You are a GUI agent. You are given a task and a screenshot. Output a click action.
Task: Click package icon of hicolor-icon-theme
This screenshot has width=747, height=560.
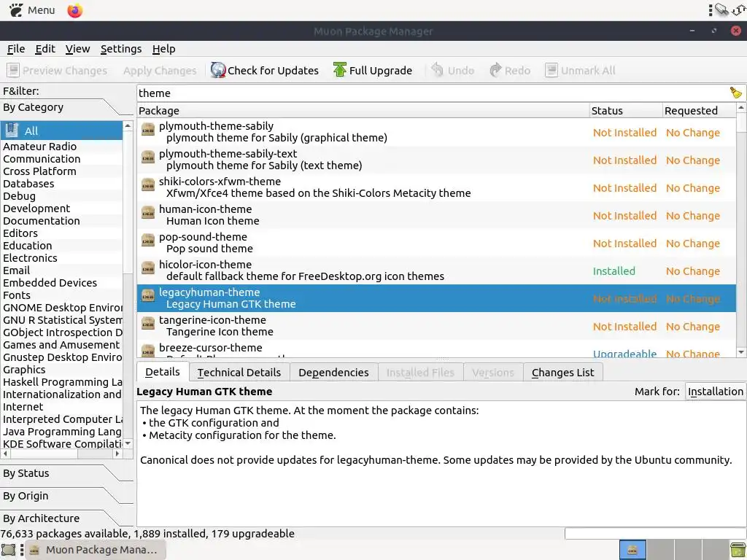148,268
